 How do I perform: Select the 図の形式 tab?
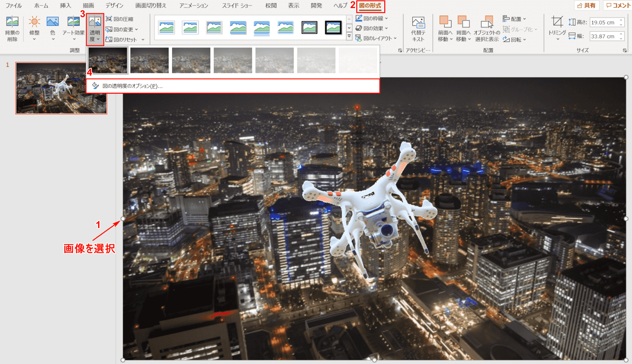pos(370,6)
